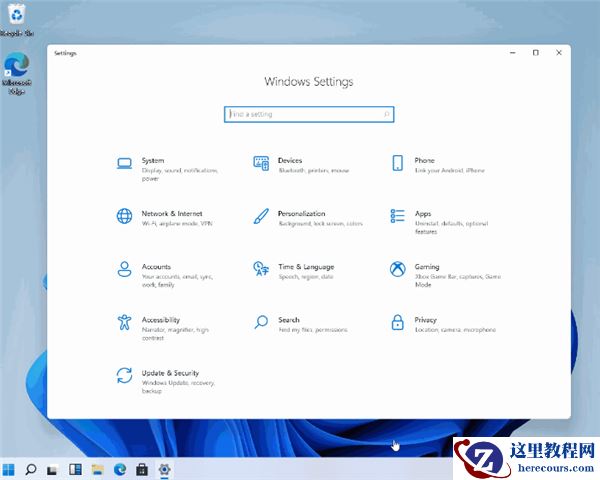Image resolution: width=600 pixels, height=480 pixels.
Task: Click the Privacy heading text
Action: click(x=425, y=320)
